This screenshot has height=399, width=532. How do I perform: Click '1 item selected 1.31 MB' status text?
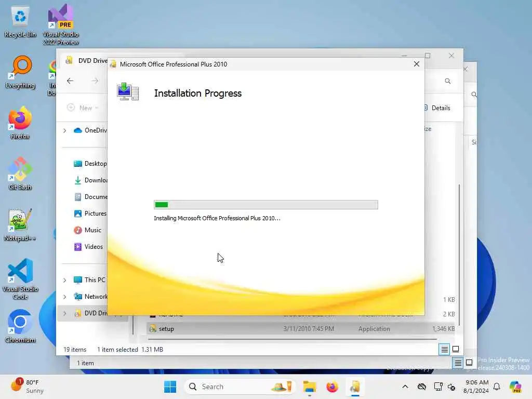[130, 350]
